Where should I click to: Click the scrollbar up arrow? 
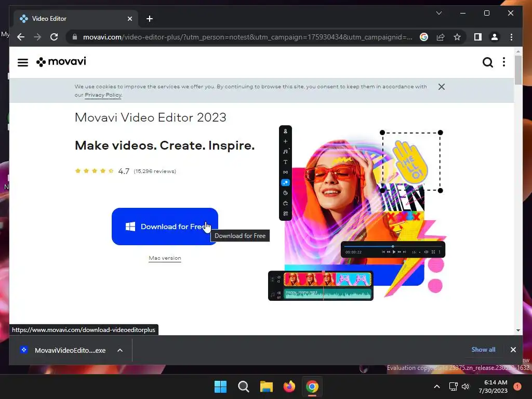point(518,51)
